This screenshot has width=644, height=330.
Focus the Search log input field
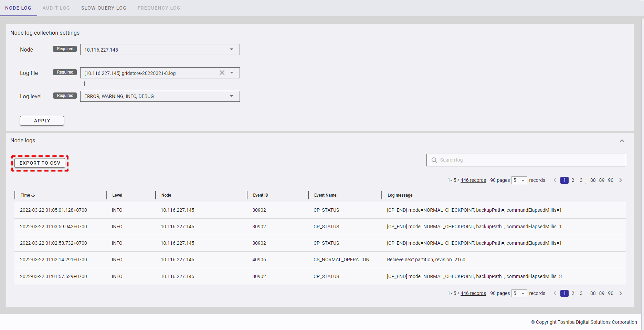[530, 160]
